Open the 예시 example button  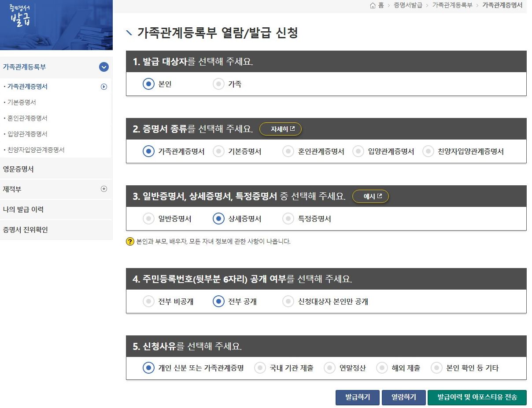(370, 196)
